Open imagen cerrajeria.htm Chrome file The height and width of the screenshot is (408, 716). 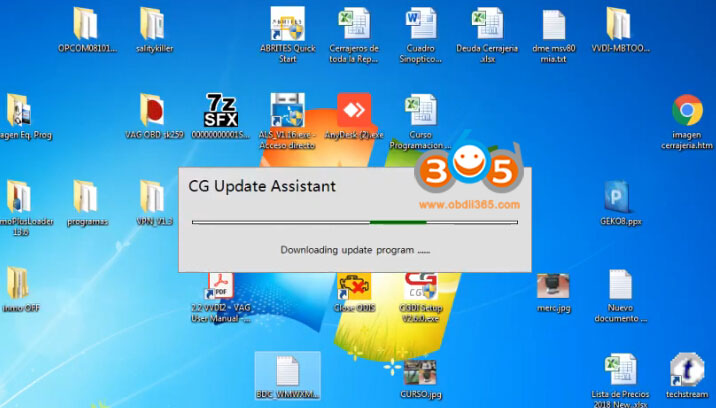pos(687,110)
